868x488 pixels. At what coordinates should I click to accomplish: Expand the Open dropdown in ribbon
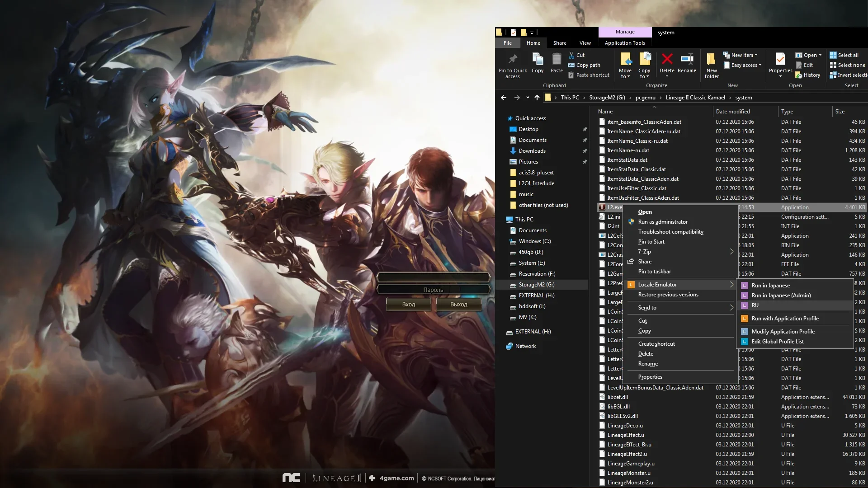[808, 55]
